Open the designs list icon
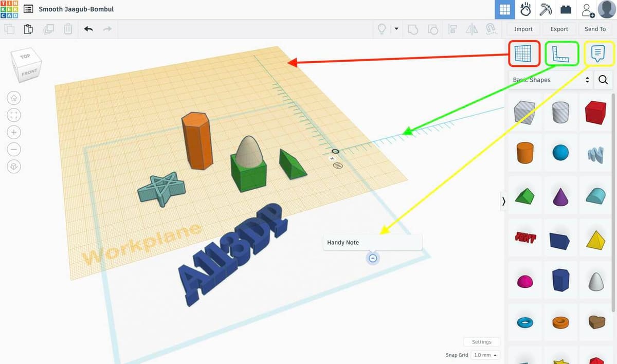This screenshot has height=364, width=617. [x=28, y=9]
